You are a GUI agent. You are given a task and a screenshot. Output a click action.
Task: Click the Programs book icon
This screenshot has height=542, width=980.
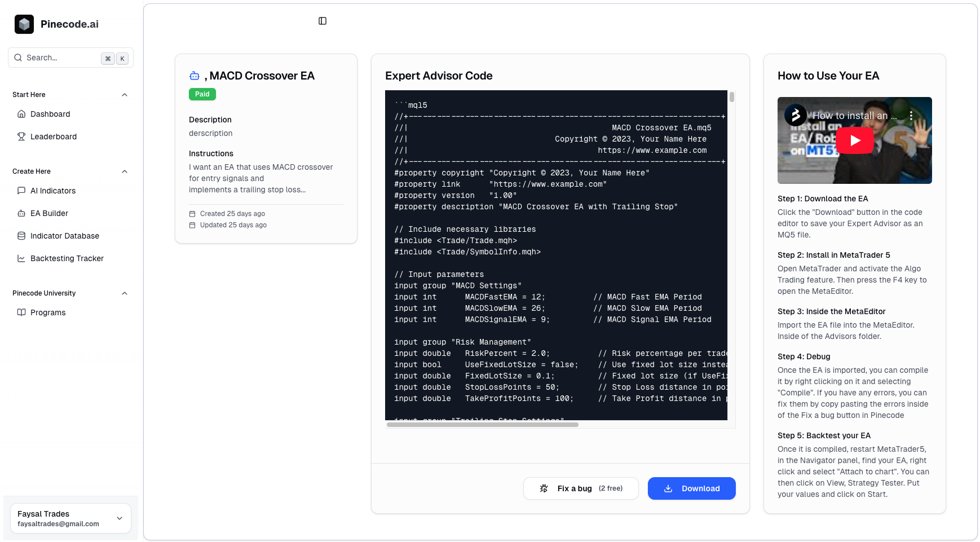coord(21,312)
